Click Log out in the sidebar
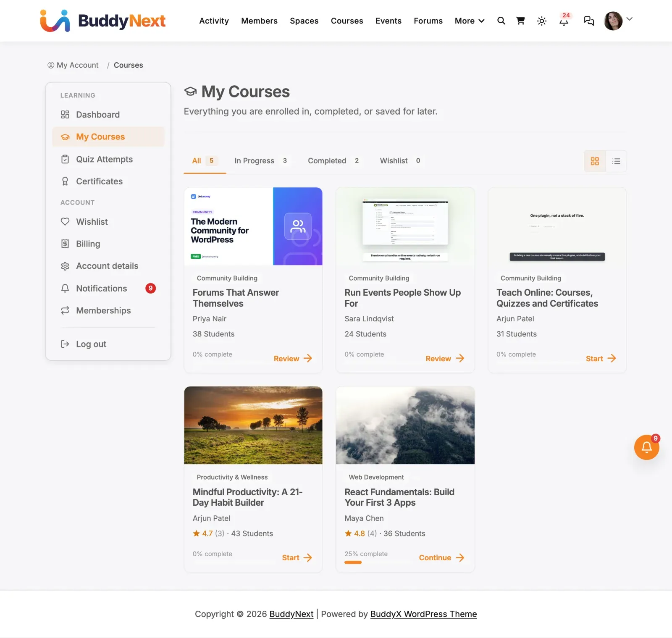This screenshot has width=672, height=638. tap(108, 344)
